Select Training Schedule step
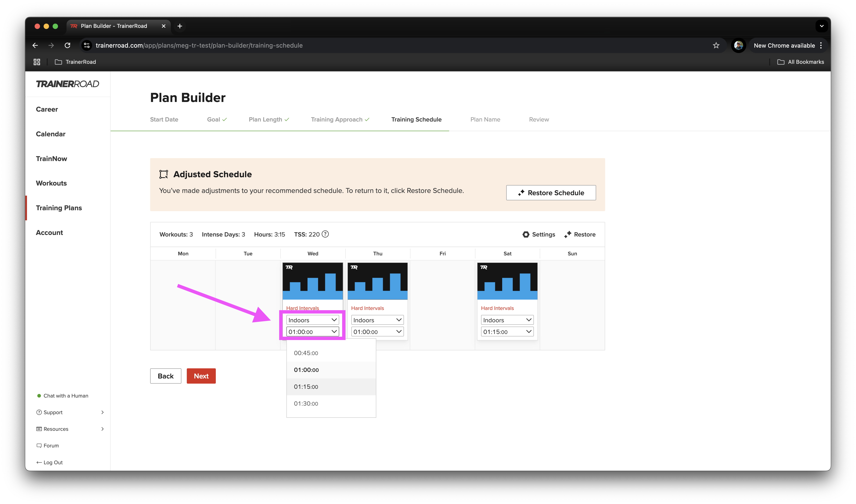The height and width of the screenshot is (504, 856). pos(416,119)
